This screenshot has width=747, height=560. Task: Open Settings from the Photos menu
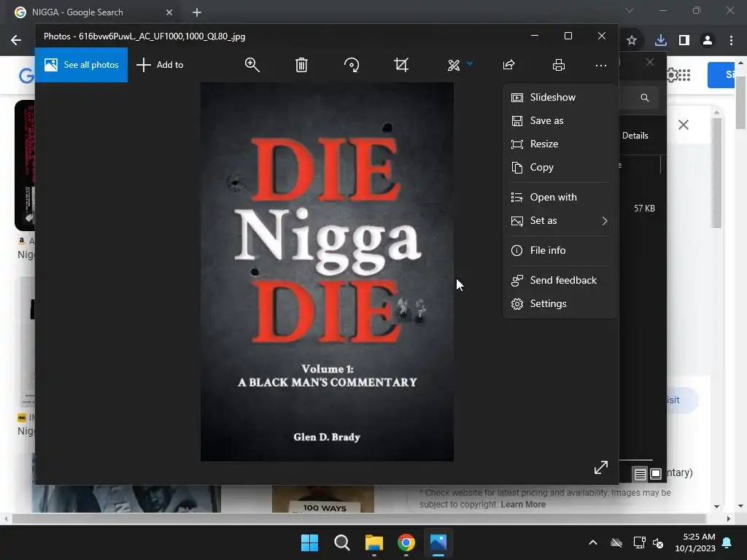(560, 304)
